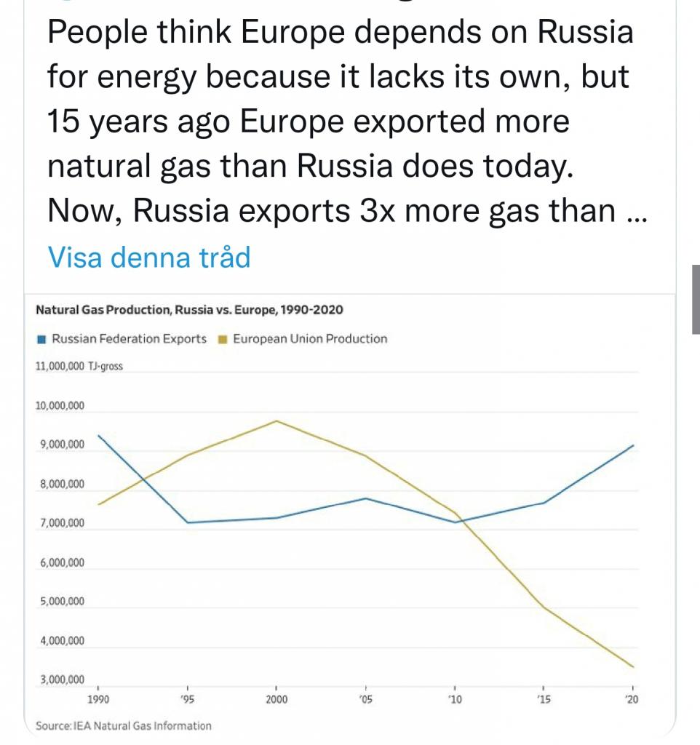Click the yellow line's peak at year 2000
Image resolution: width=700 pixels, height=745 pixels.
(277, 421)
